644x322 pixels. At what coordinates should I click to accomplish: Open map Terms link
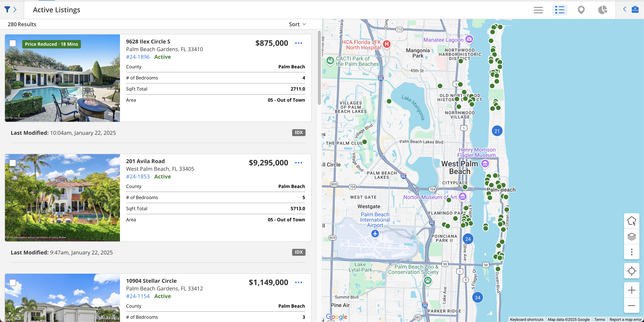point(600,319)
